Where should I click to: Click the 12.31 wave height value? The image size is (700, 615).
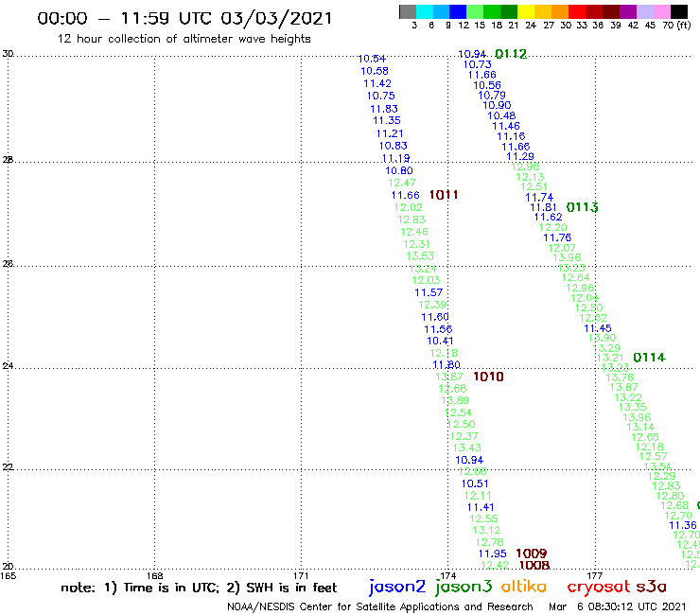coord(416,244)
